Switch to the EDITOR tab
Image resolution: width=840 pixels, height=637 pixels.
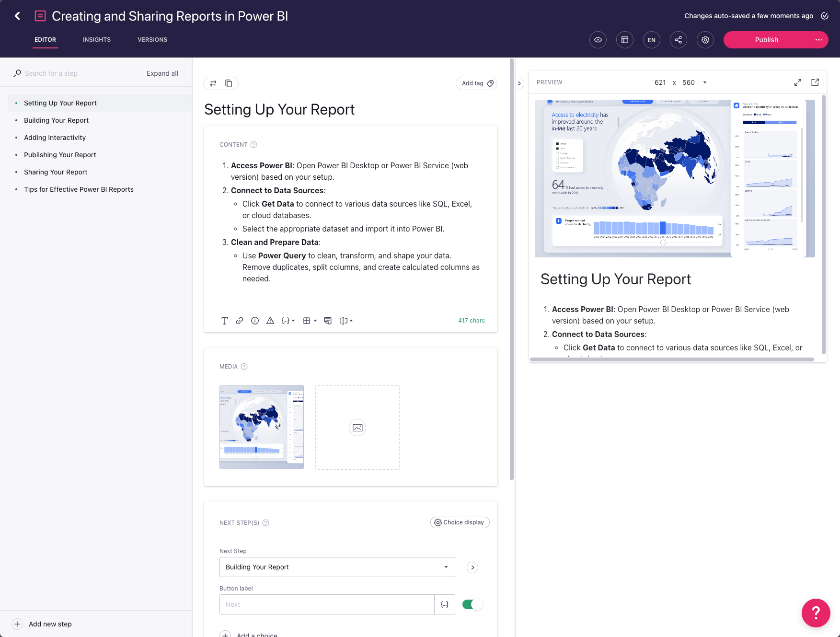click(x=45, y=40)
